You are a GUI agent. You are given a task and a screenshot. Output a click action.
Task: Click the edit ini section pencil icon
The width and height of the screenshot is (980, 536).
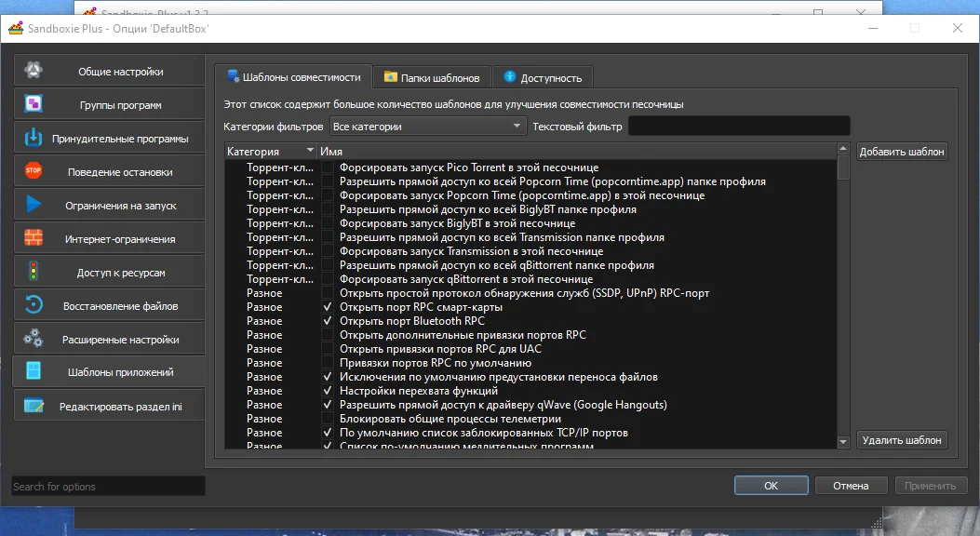tap(34, 406)
